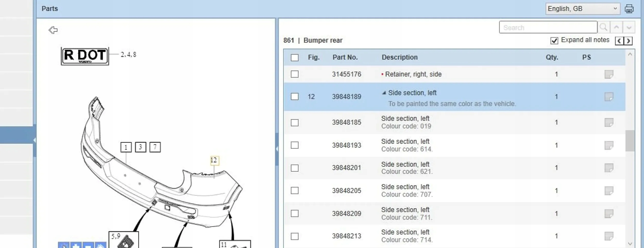Tick checkbox for part 39848205
The image size is (644, 248).
294,191
